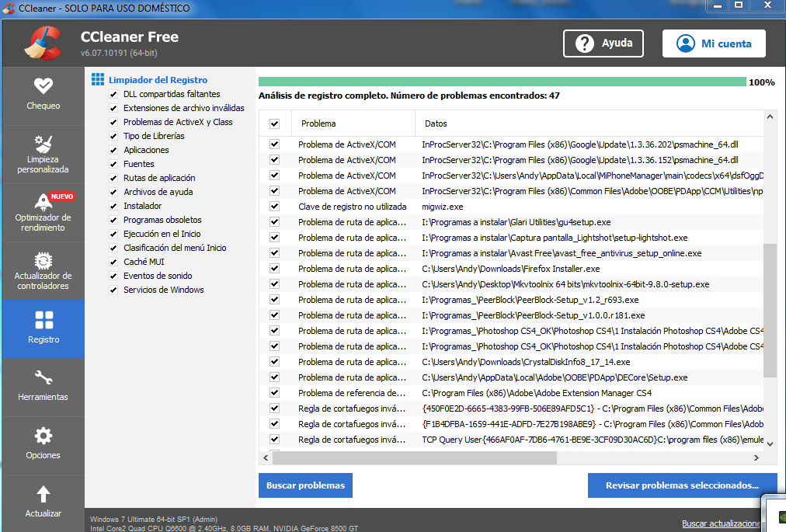Toggle Problemas de ActiveX y Class

113,123
